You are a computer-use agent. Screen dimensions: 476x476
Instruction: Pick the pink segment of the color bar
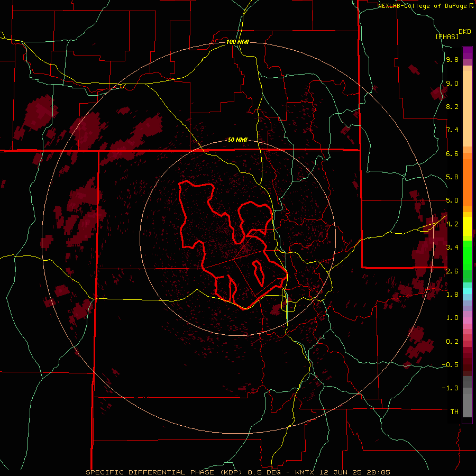(x=467, y=321)
